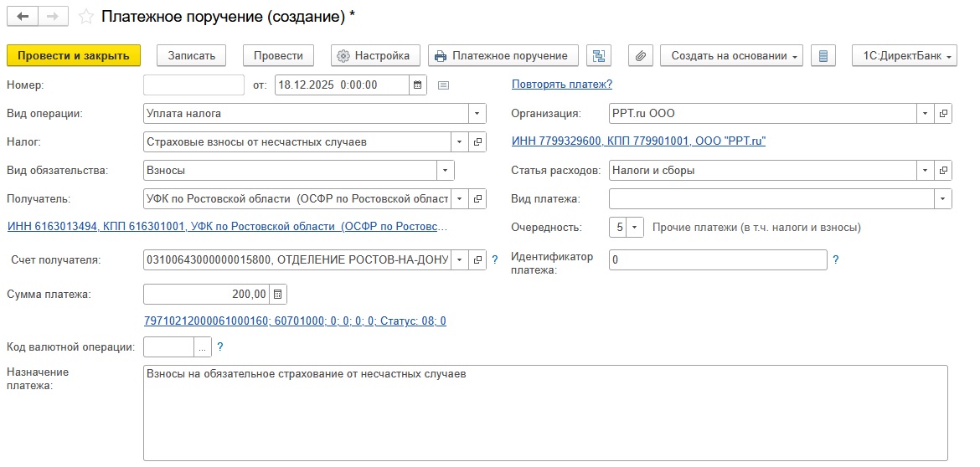This screenshot has height=467, width=980.
Task: Open the calendar picker in date field
Action: [x=417, y=85]
